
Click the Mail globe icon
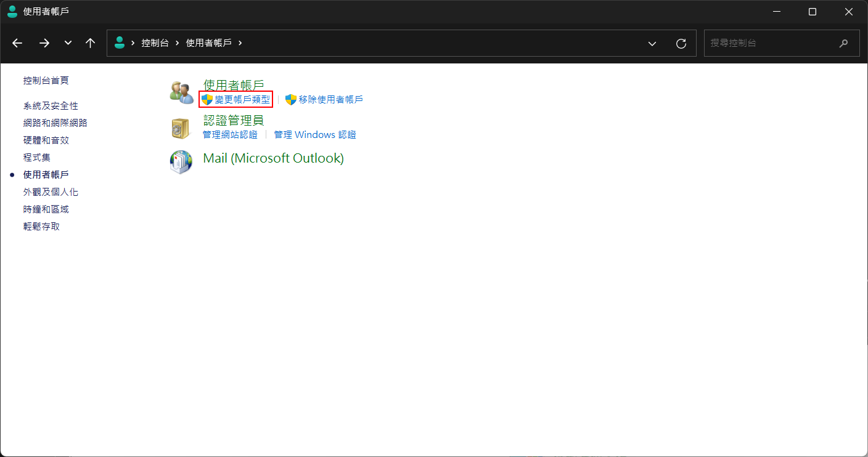pyautogui.click(x=181, y=162)
